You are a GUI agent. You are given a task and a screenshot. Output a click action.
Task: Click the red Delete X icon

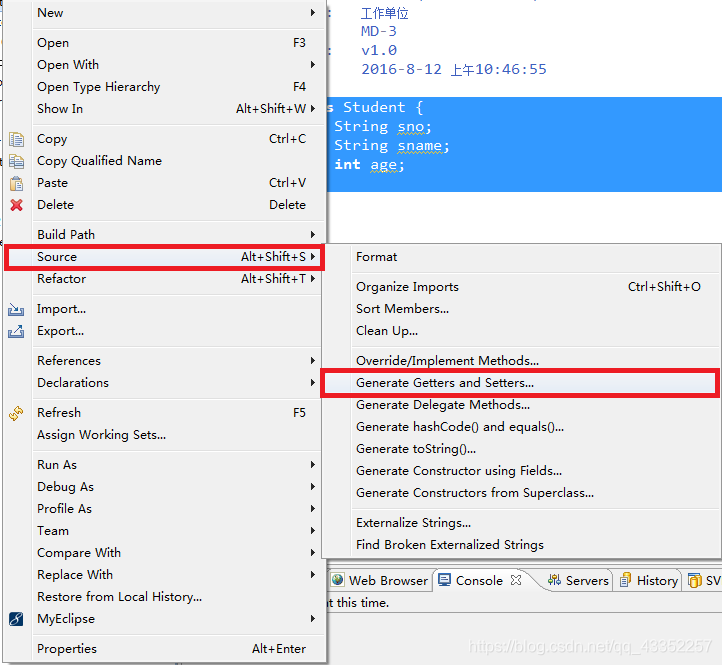(16, 205)
